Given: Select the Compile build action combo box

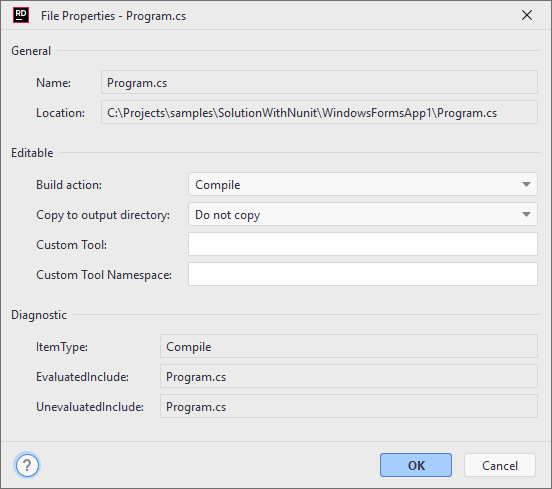Looking at the screenshot, I should point(363,184).
